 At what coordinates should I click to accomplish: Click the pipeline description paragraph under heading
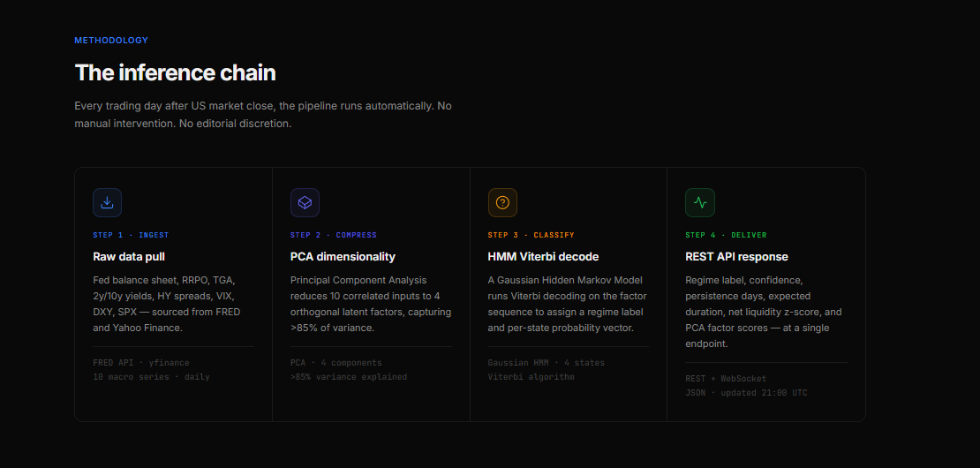coord(262,115)
